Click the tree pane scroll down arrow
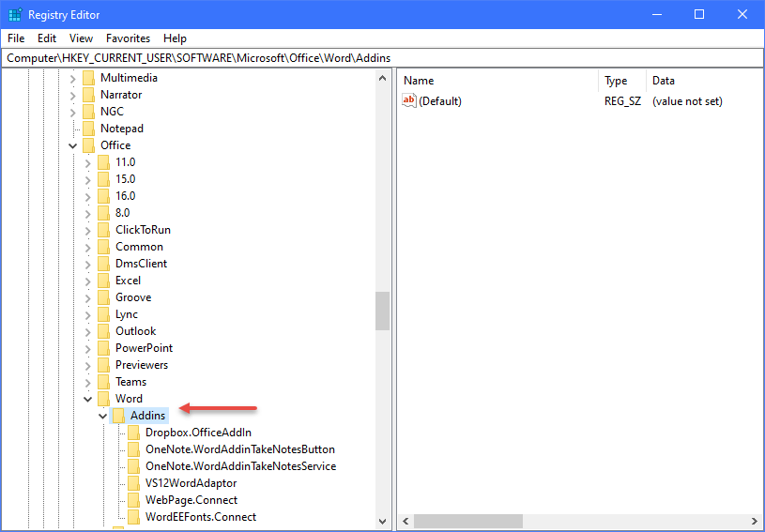Screen dimensions: 765x532 (x=383, y=521)
